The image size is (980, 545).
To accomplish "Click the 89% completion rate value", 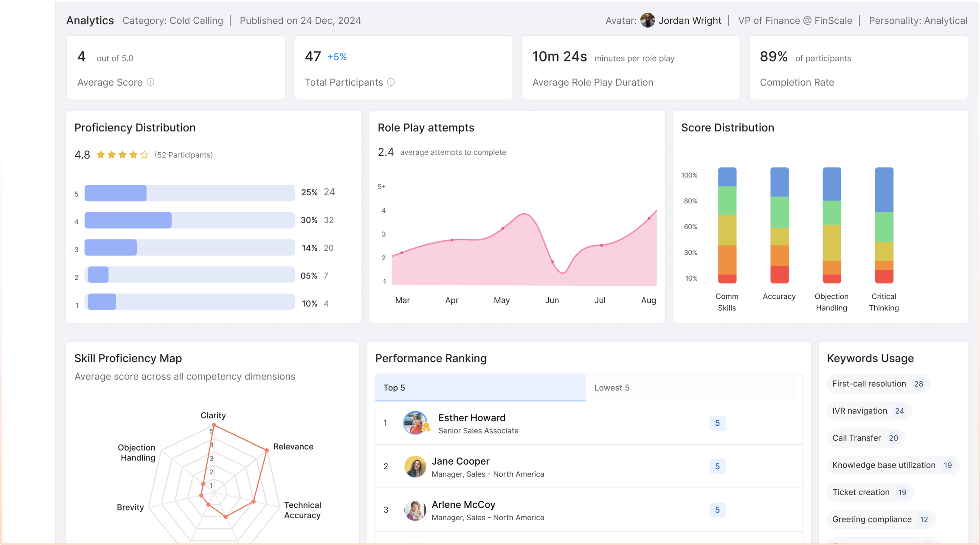I will coord(773,56).
